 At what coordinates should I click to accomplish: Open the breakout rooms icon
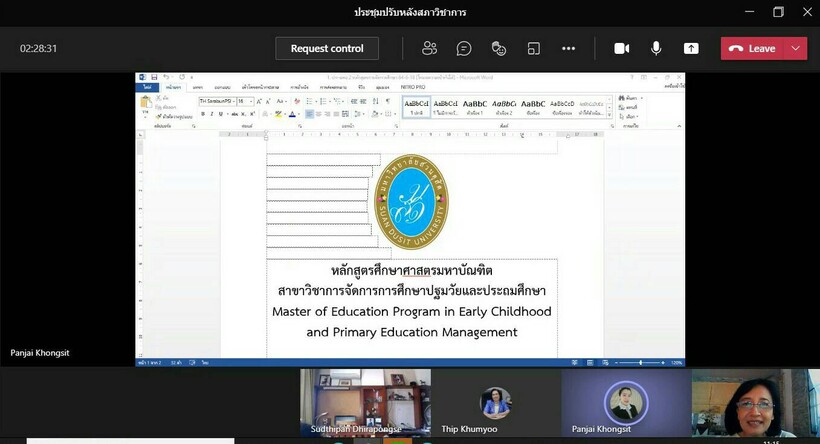point(534,48)
